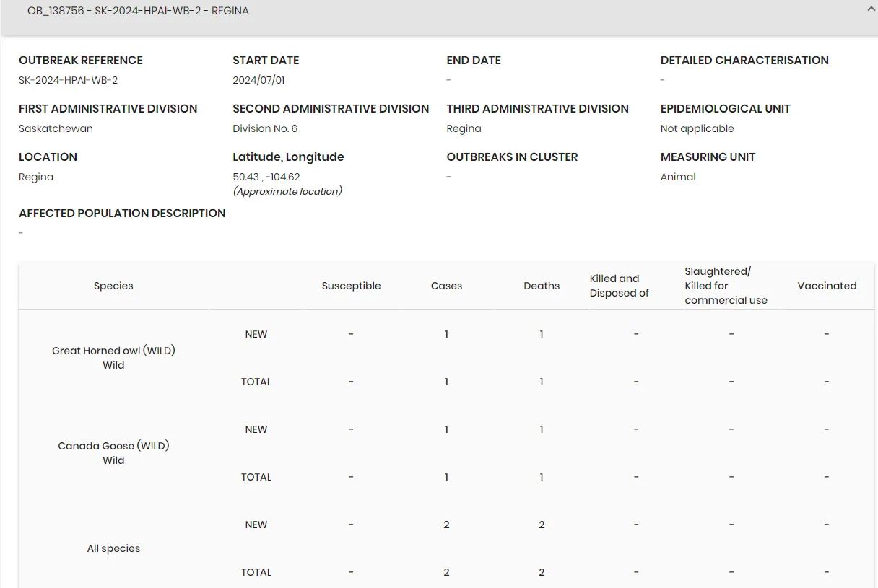878x588 pixels.
Task: Click the Cases column header
Action: (x=446, y=286)
